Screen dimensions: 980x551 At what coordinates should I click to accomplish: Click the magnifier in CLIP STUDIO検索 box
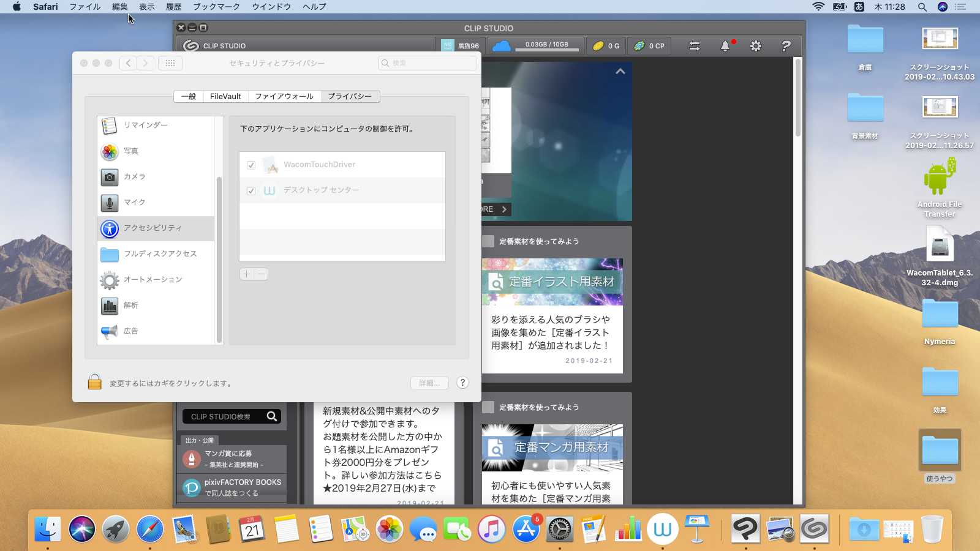pos(272,416)
